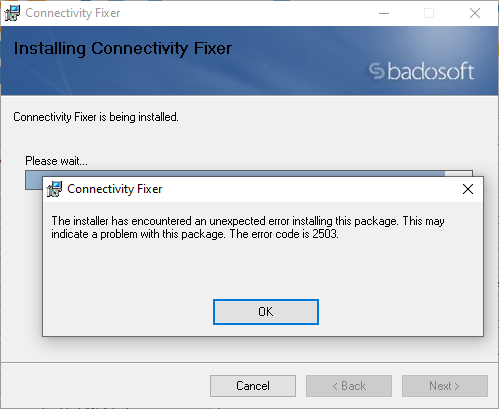This screenshot has width=499, height=409.
Task: Click the "Please wait..." label
Action: point(56,161)
